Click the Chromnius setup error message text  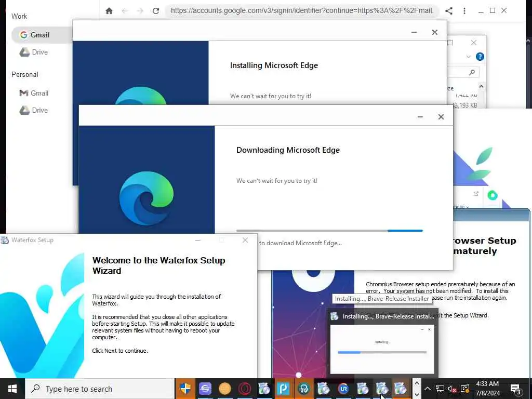tap(441, 291)
